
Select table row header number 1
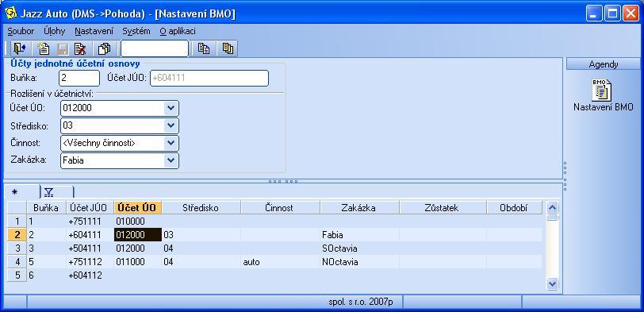[x=17, y=221]
